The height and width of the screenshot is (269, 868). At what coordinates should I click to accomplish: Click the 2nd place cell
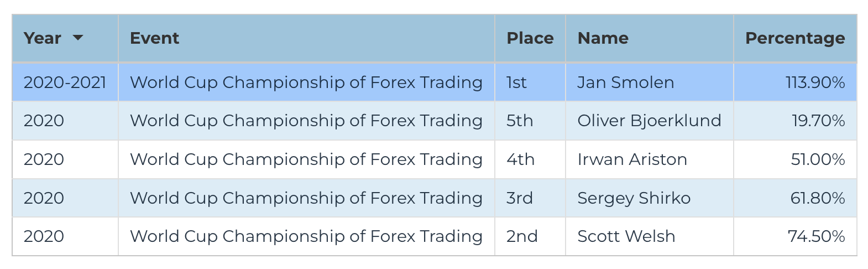[x=530, y=236]
